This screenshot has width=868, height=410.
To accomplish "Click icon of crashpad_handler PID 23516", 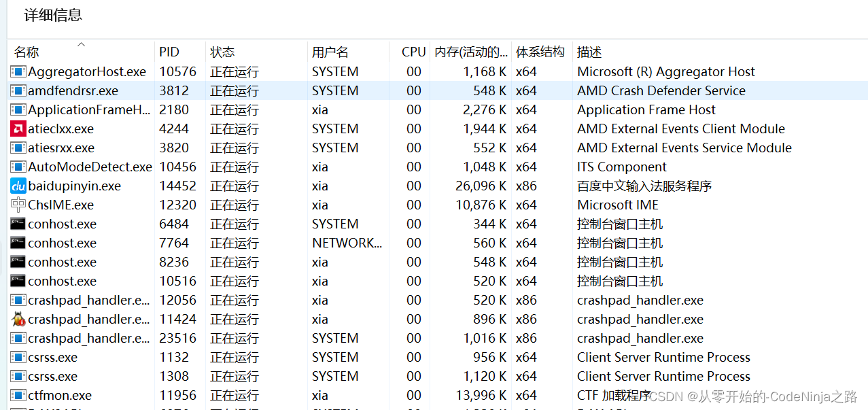I will coord(18,338).
